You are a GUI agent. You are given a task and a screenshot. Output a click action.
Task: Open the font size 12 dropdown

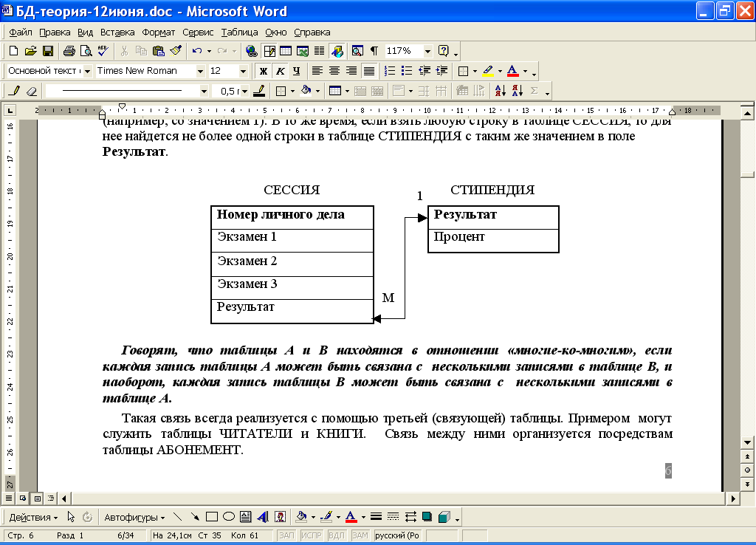(x=243, y=72)
